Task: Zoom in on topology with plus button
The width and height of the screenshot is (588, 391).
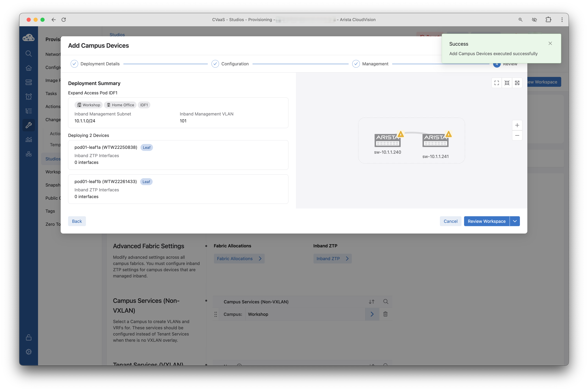Action: 517,125
